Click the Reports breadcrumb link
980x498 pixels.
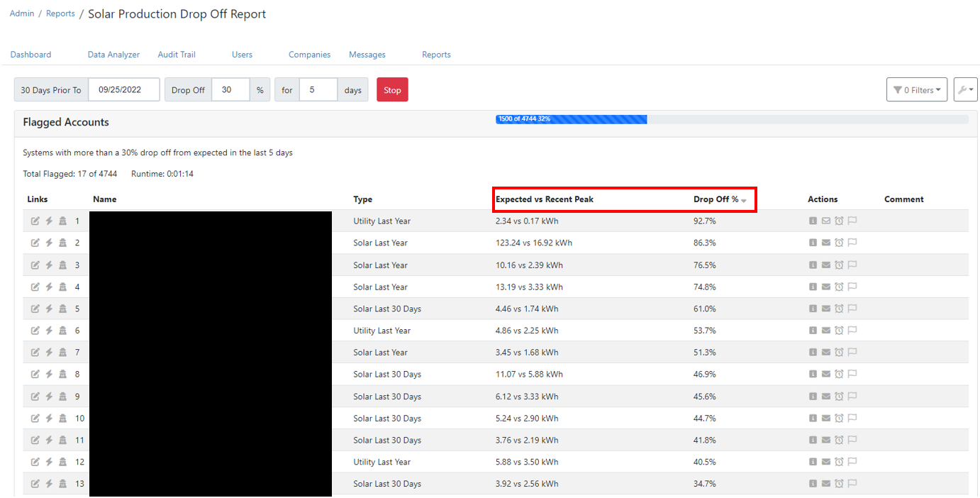click(x=60, y=13)
